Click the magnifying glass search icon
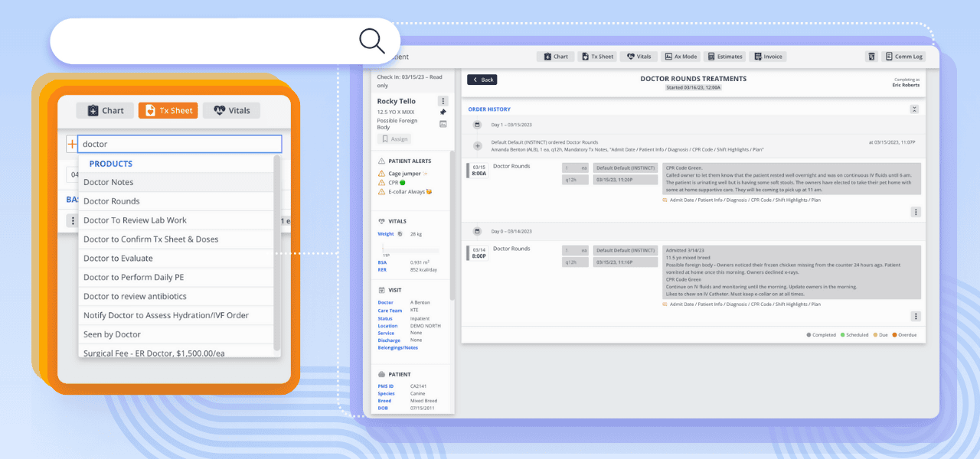 [372, 41]
